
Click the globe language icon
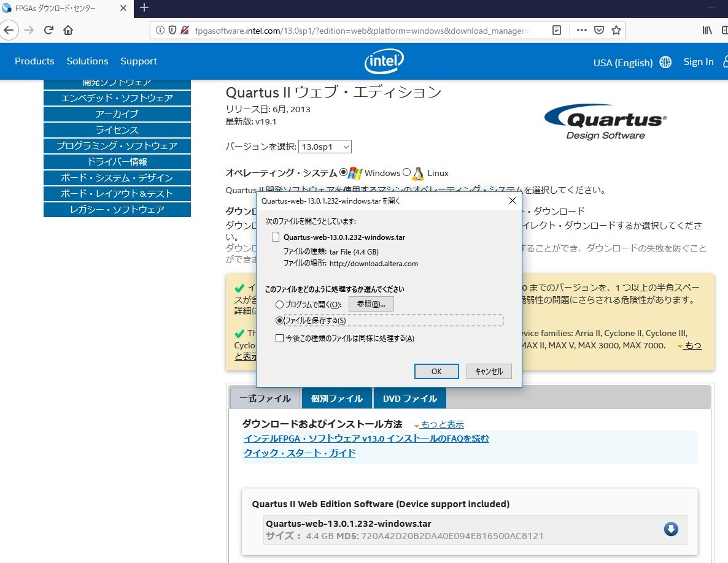[x=665, y=62]
